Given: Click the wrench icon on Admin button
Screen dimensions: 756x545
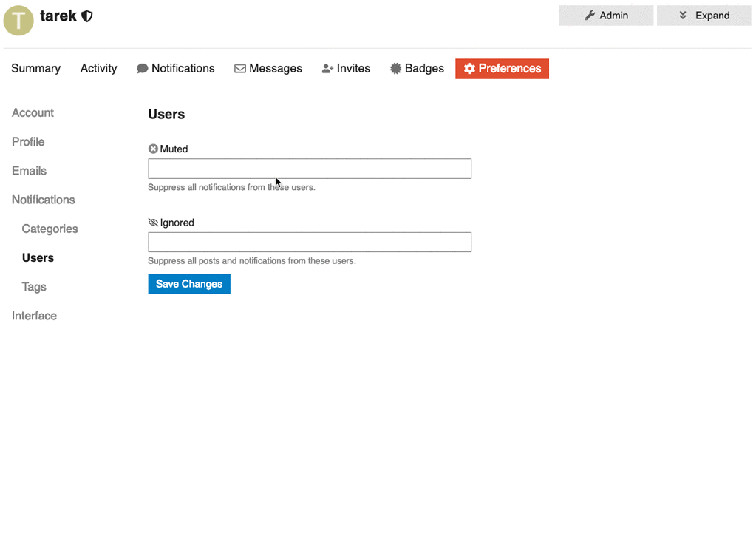Looking at the screenshot, I should [590, 16].
